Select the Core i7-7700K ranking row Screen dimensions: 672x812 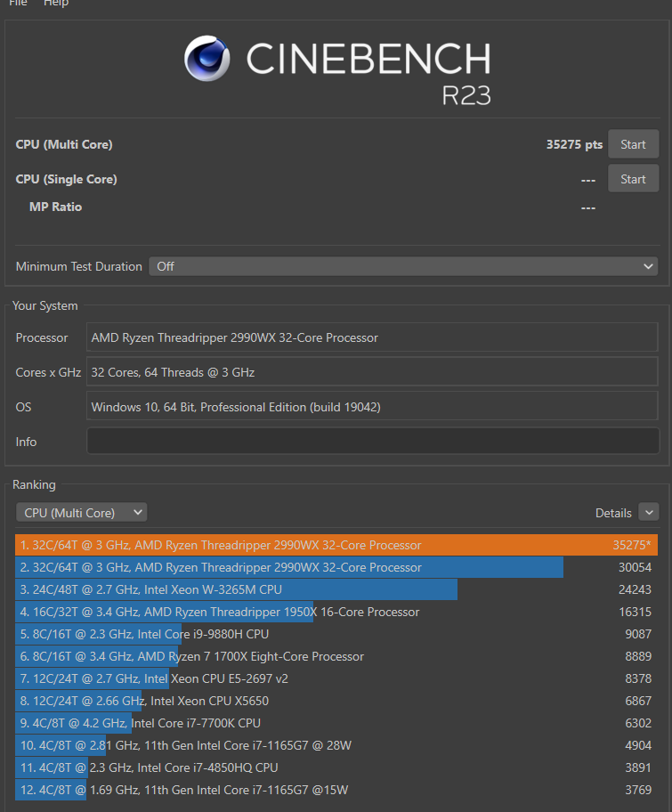tap(336, 723)
